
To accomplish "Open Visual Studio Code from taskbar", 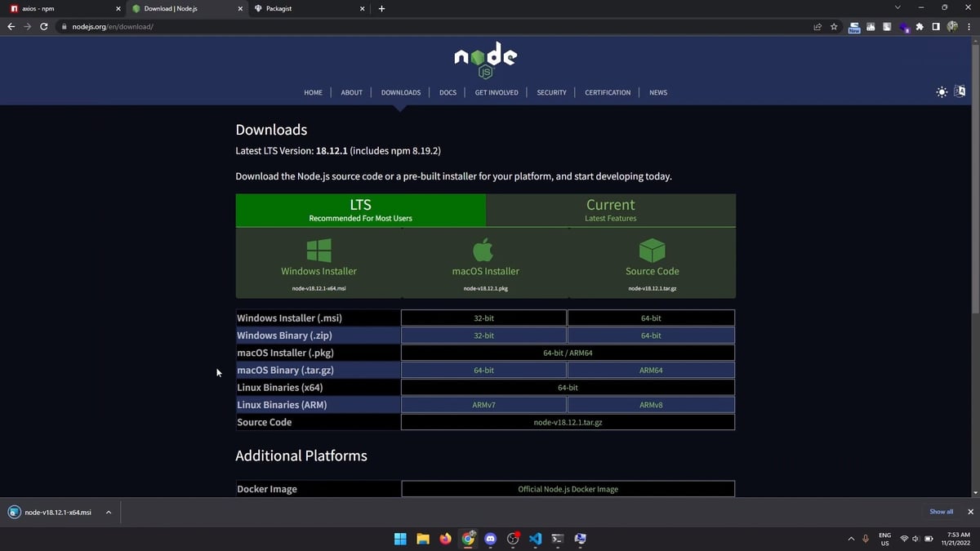I will tap(535, 539).
